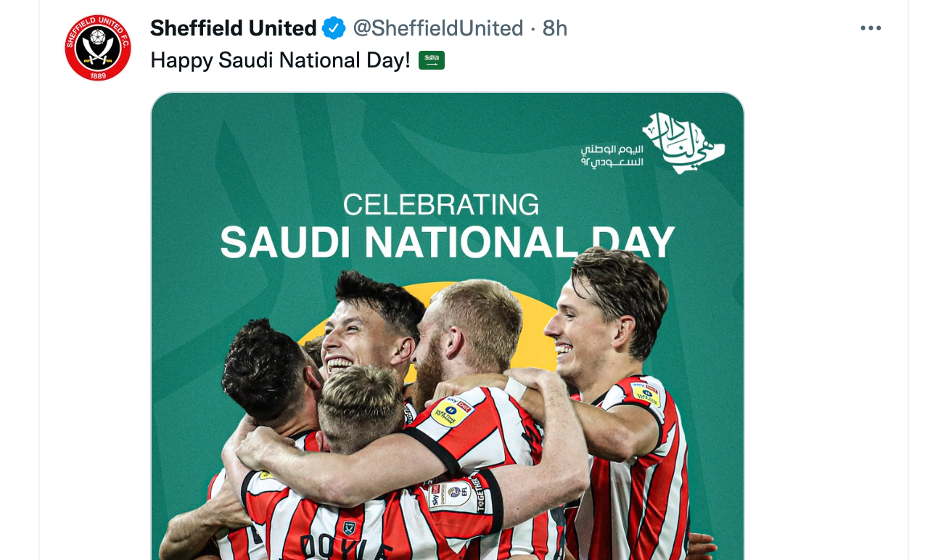Click the "CELEBRATING" word in the image
This screenshot has width=946, height=560.
441,205
